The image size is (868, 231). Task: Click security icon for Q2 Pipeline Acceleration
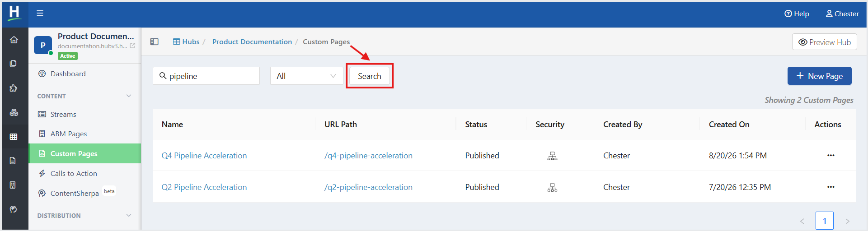(552, 187)
